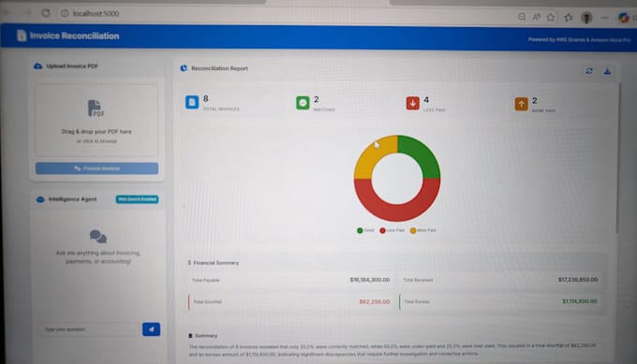Open the Read Aloud icon in address bar
Screen dimensions: 637x364
coord(537,17)
